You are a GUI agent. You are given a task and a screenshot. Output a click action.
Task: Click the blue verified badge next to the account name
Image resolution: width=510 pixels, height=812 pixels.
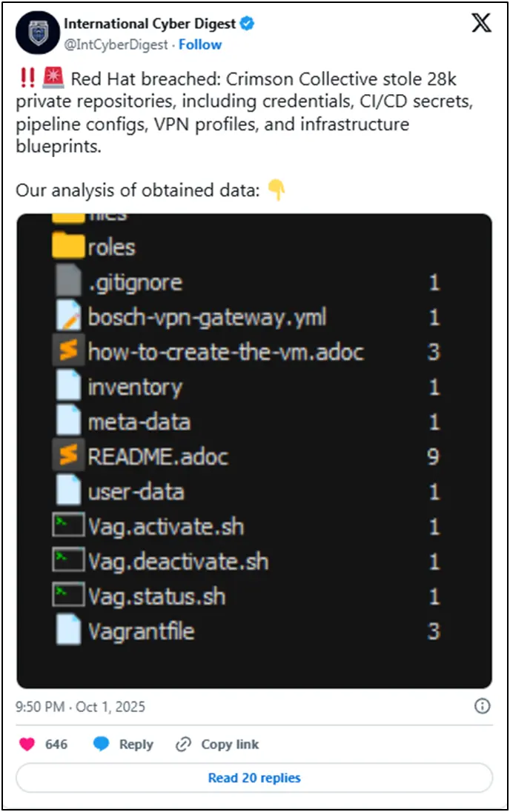pos(248,23)
